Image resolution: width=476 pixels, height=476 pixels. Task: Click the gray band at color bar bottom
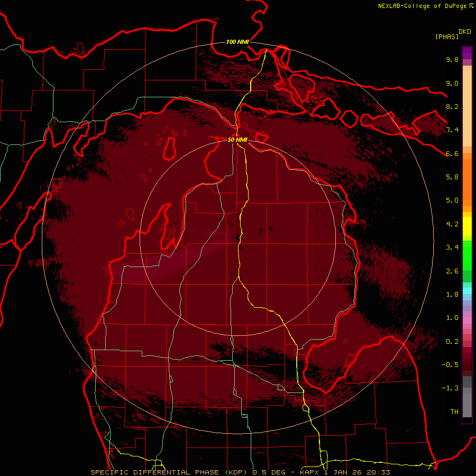[467, 397]
